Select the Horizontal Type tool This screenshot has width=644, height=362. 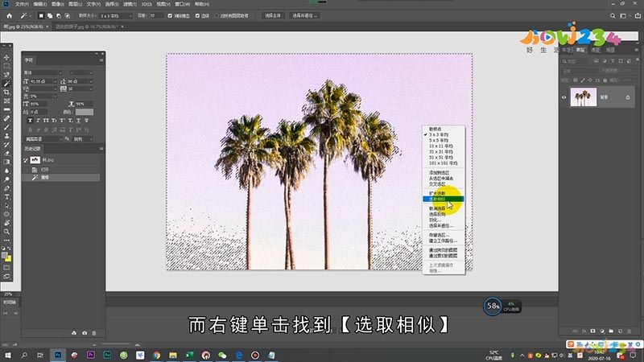6,197
